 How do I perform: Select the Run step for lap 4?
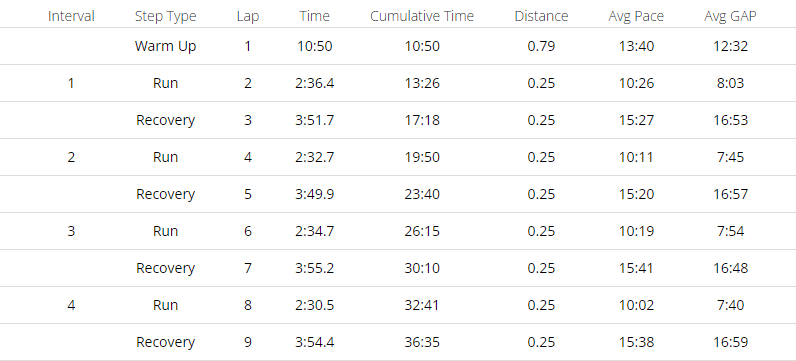[165, 157]
